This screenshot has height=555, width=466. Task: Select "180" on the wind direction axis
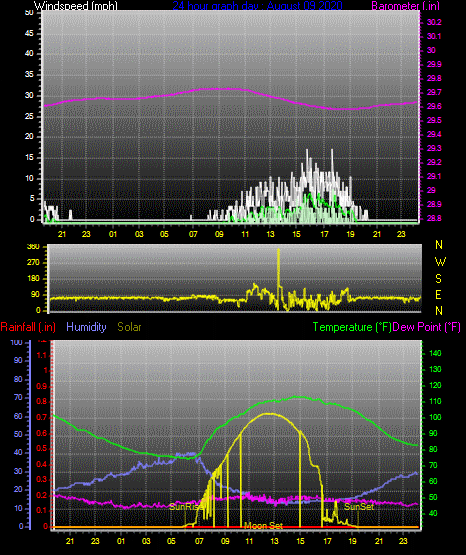33,279
